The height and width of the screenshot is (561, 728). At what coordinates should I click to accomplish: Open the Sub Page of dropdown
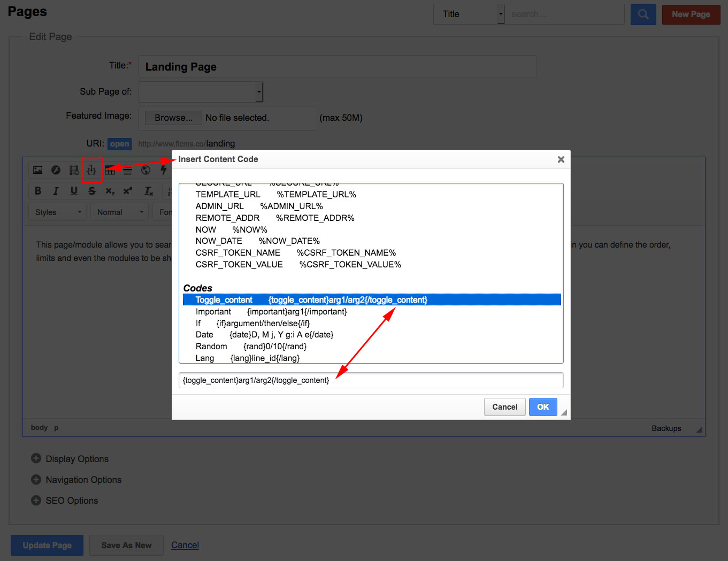(x=201, y=92)
